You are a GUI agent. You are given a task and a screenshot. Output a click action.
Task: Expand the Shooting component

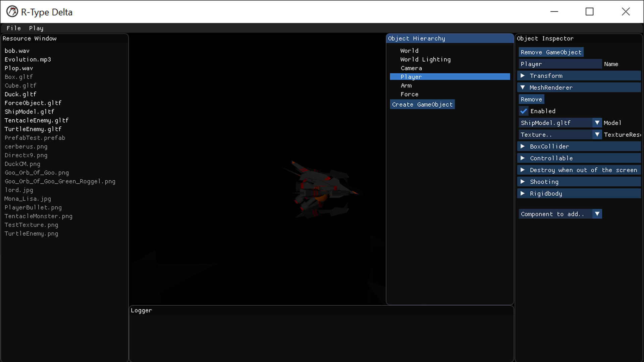[579, 182]
